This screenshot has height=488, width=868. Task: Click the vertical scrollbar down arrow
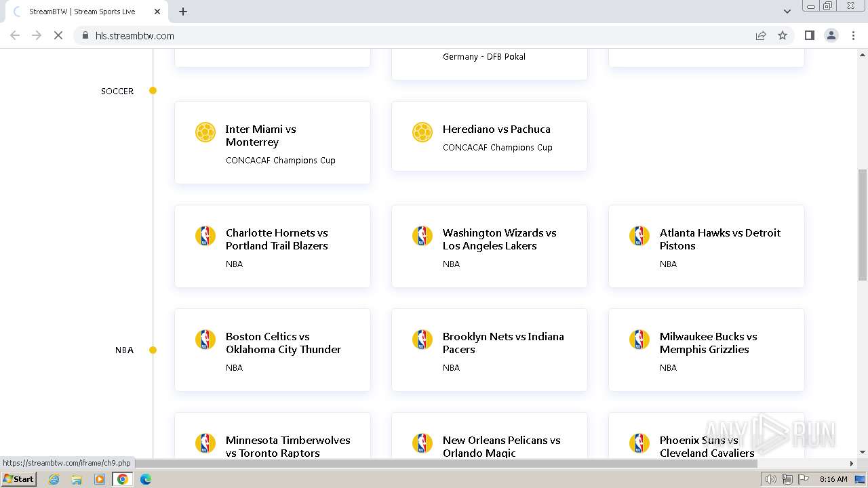tap(863, 453)
